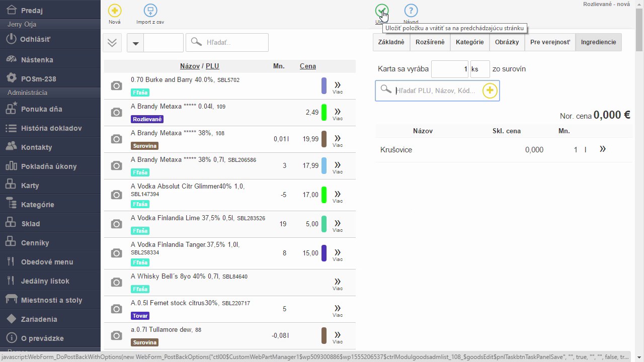Click the green Uložiť checkmark icon
Screen dimensions: 644x362
(x=382, y=11)
